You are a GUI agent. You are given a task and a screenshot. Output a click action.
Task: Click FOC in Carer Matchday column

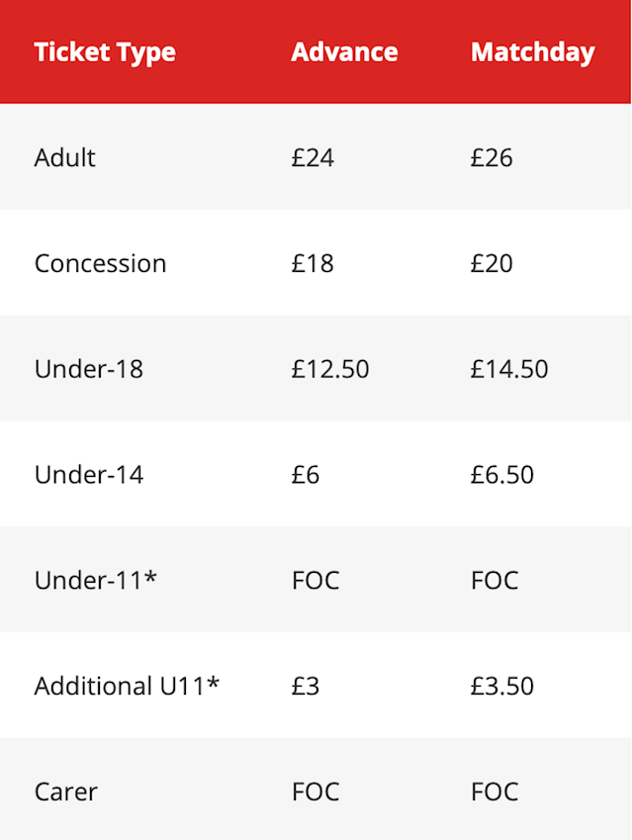coord(495,792)
